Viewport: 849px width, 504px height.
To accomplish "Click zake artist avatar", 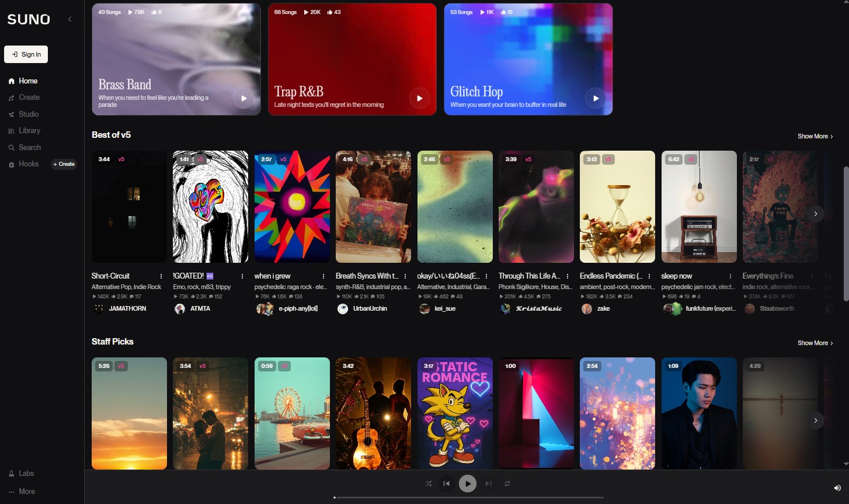I will point(587,309).
